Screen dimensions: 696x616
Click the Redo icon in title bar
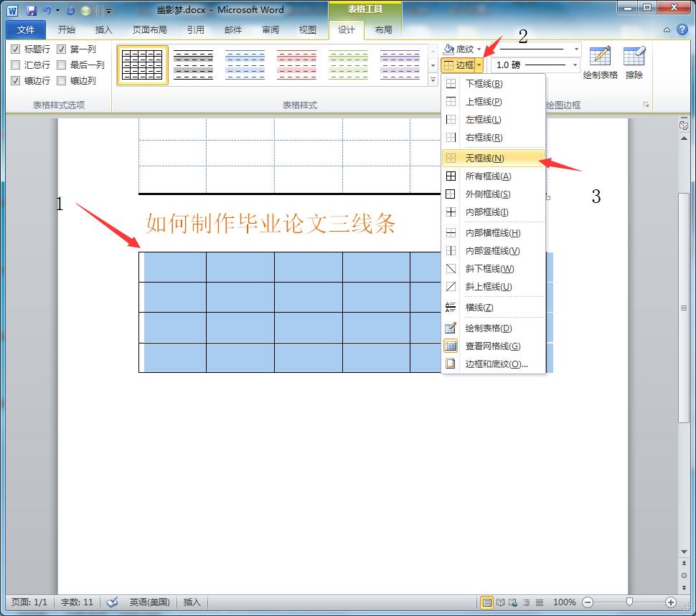(70, 10)
